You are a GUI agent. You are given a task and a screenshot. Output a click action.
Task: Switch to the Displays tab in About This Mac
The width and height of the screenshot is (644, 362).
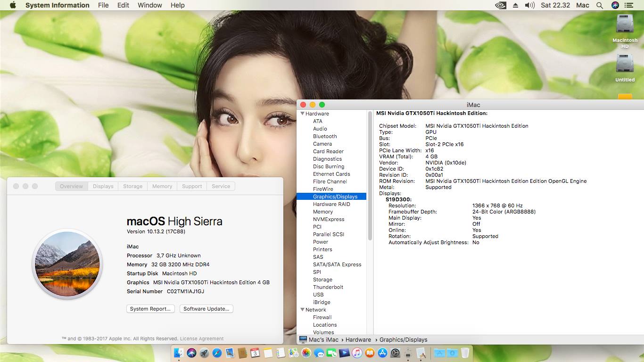(x=103, y=186)
